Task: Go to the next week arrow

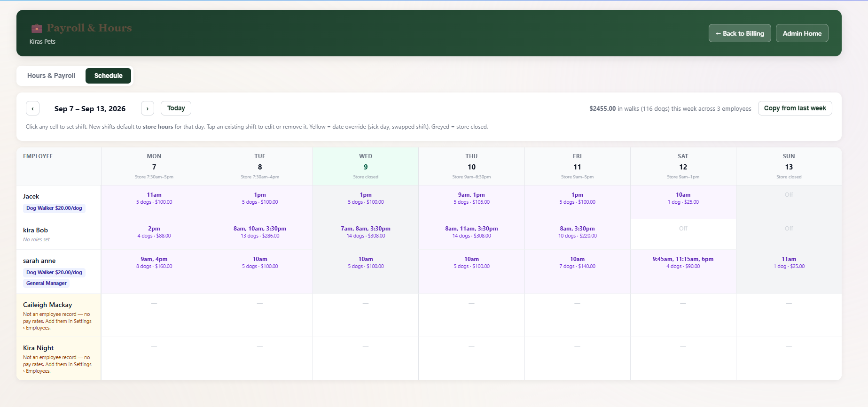Action: click(148, 108)
